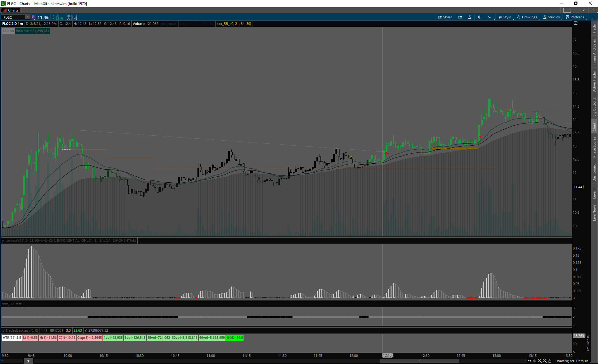Click the pointer hand drawing tool icon
Viewport: 598px width, 364px height.
tap(550, 361)
